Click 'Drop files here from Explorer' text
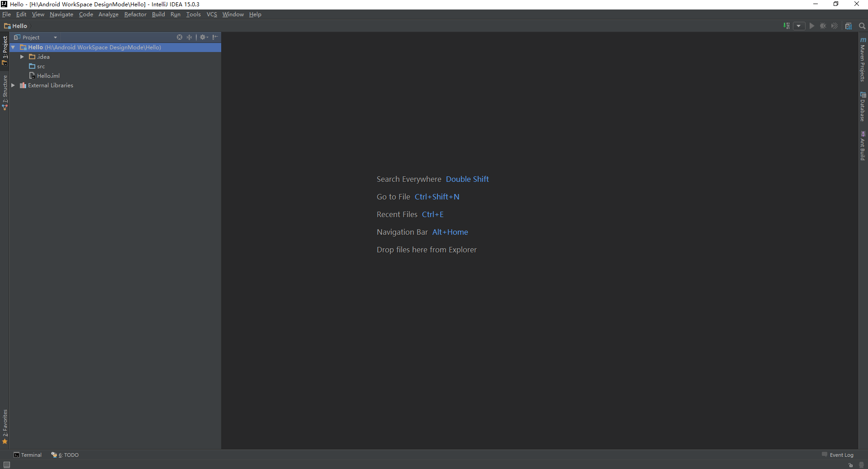 point(427,250)
